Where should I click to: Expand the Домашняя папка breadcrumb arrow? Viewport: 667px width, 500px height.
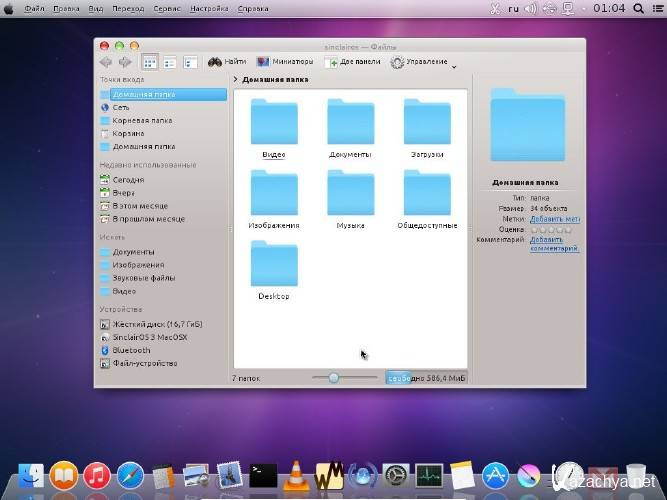(235, 79)
